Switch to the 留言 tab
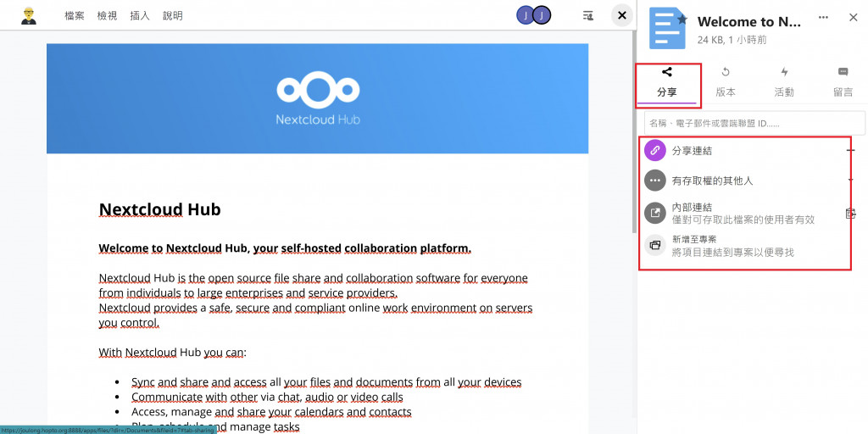868x434 pixels. coord(843,84)
